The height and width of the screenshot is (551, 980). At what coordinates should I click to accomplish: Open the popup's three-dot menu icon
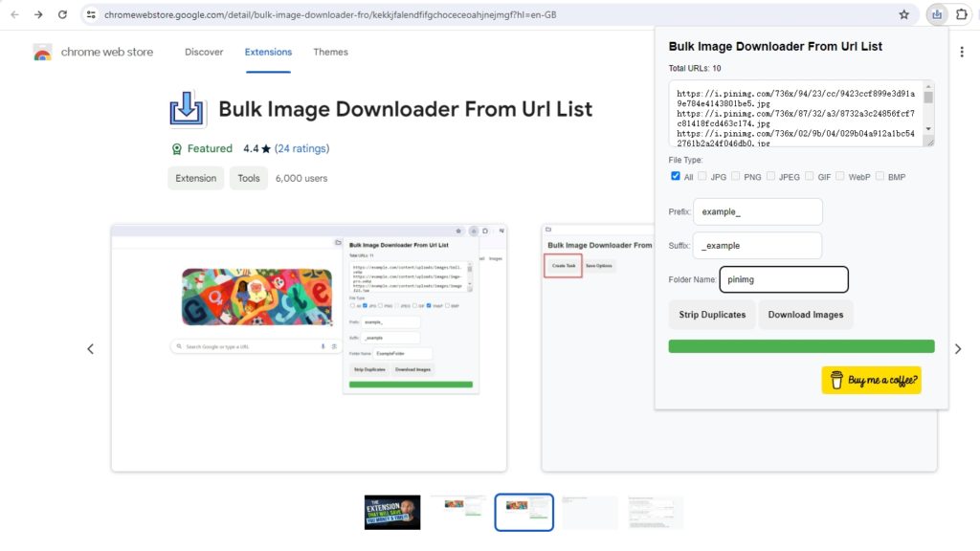coord(962,51)
